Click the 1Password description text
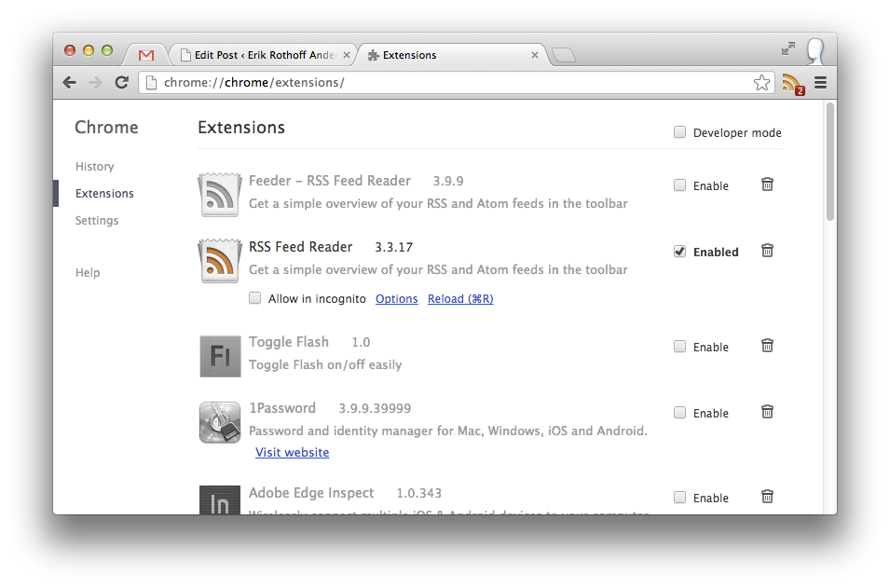890x588 pixels. pyautogui.click(x=448, y=431)
